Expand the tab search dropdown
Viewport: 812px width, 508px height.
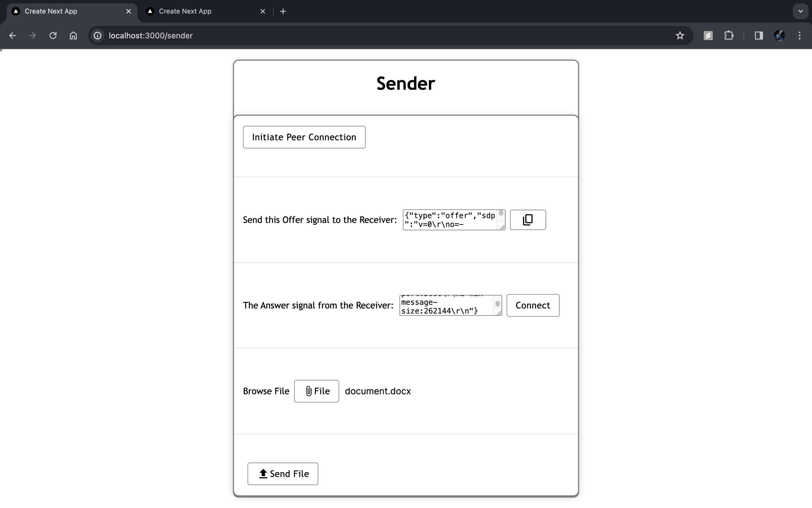point(801,11)
